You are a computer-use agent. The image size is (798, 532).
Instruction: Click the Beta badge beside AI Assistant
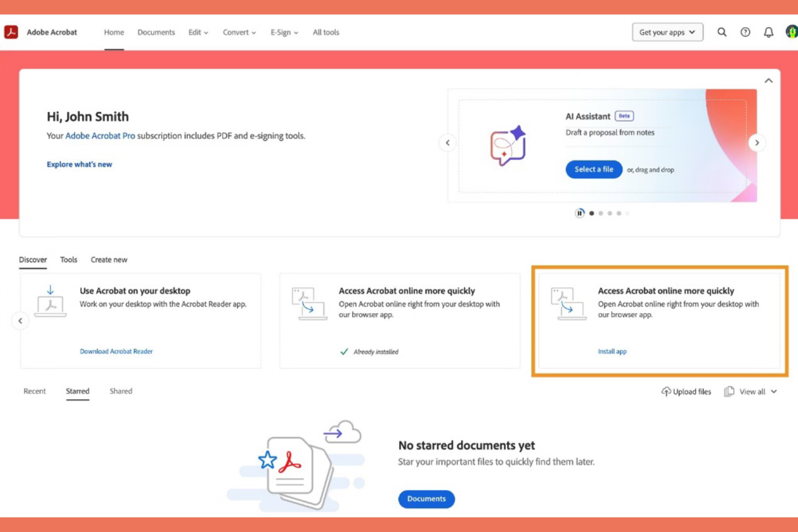(624, 116)
